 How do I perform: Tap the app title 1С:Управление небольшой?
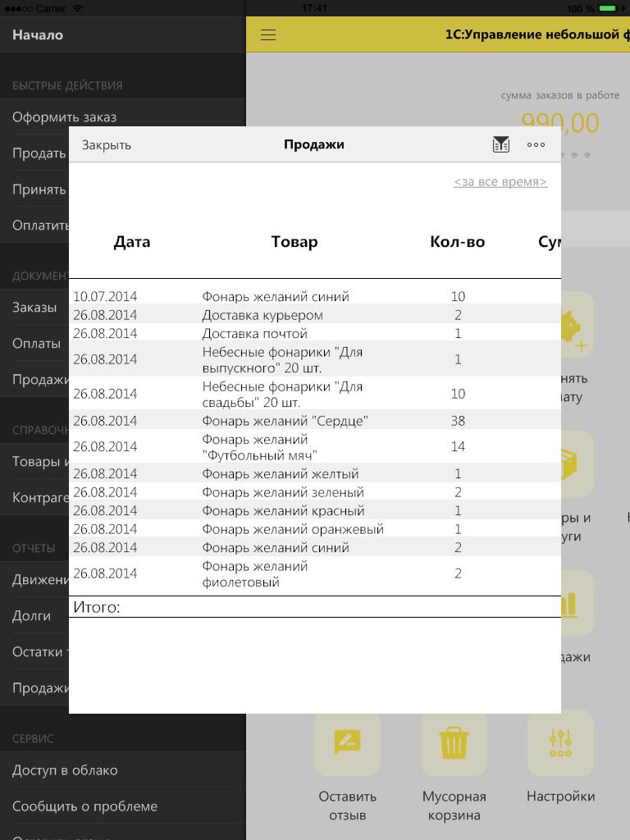537,34
